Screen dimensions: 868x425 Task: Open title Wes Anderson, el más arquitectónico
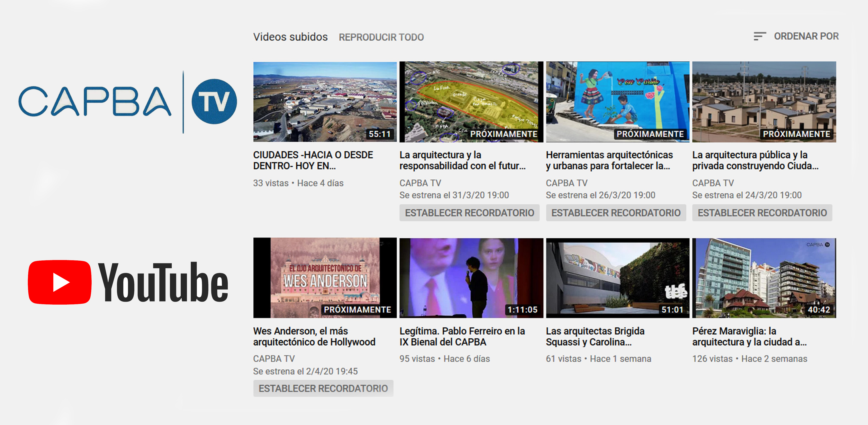314,336
